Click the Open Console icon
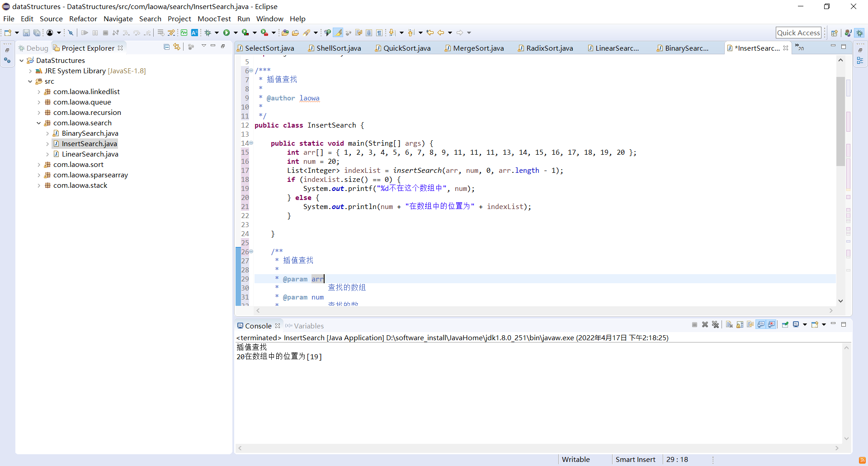Viewport: 868px width, 466px height. (815, 324)
